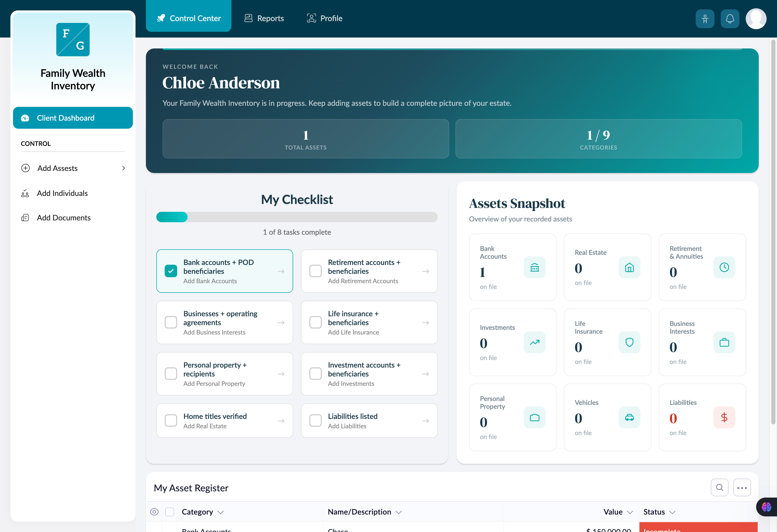
Task: Select the Bank Accounts snapshot icon
Action: pos(534,268)
